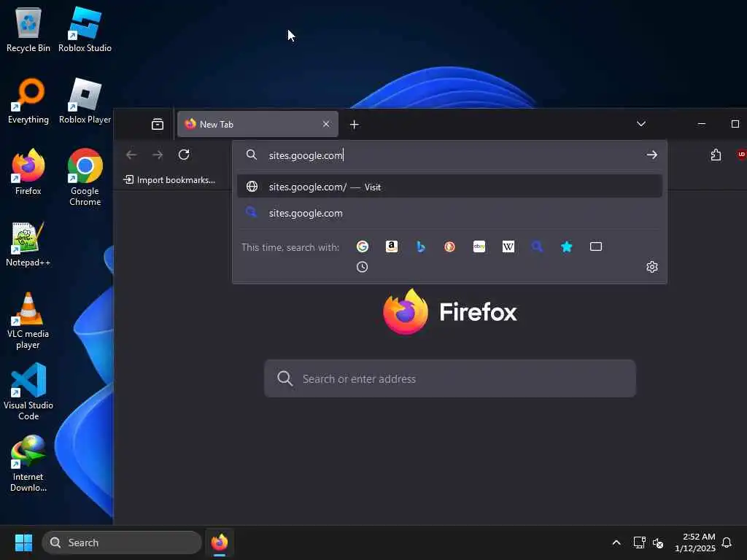Open Firefox desktop shortcut
This screenshot has height=560, width=747.
[x=28, y=172]
